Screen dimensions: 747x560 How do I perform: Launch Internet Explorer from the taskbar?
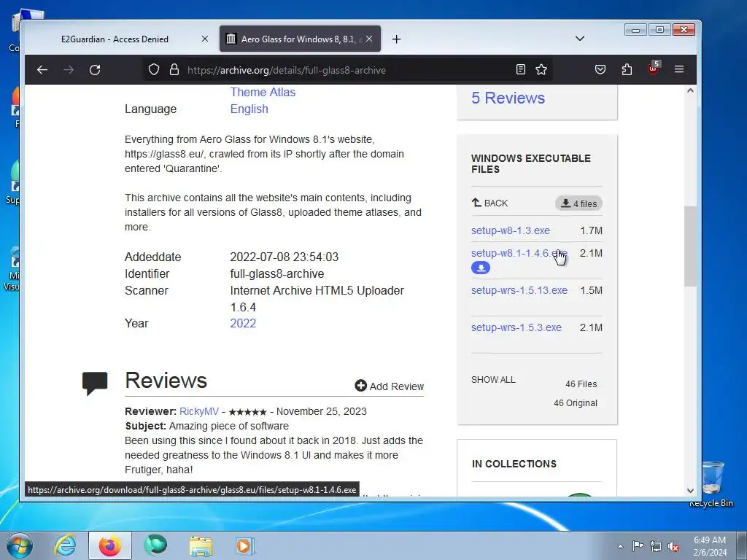(65, 545)
